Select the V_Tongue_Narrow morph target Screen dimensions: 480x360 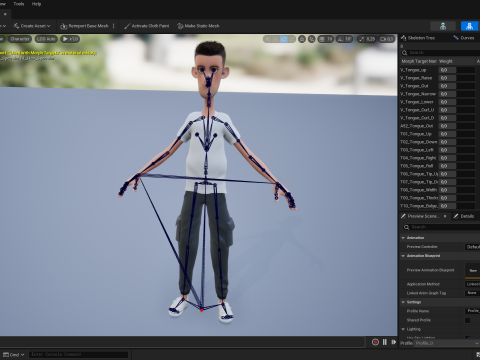(x=418, y=94)
